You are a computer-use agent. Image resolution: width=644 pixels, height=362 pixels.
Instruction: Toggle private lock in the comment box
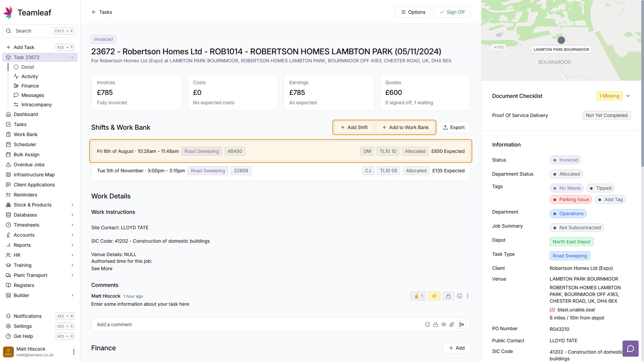tap(436, 324)
